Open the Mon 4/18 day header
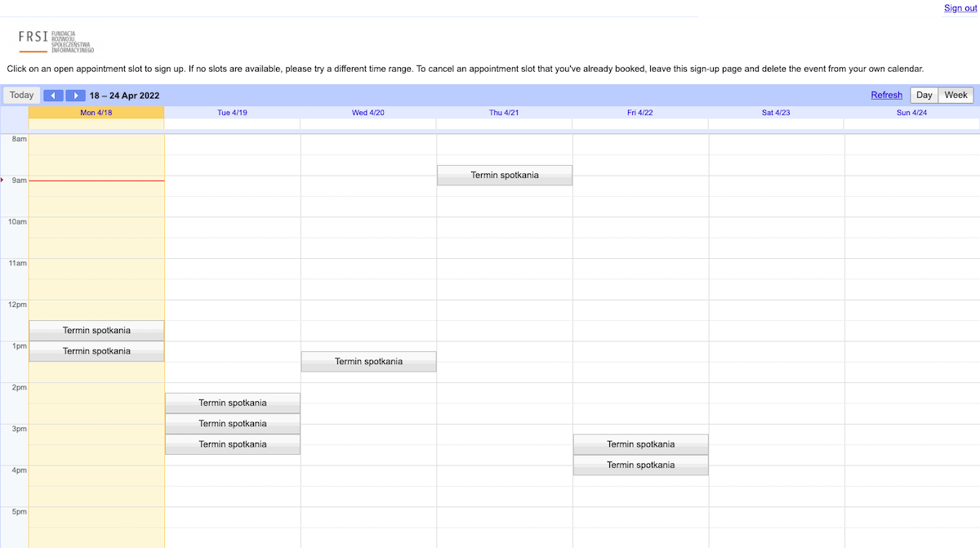This screenshot has width=980, height=548. 96,113
